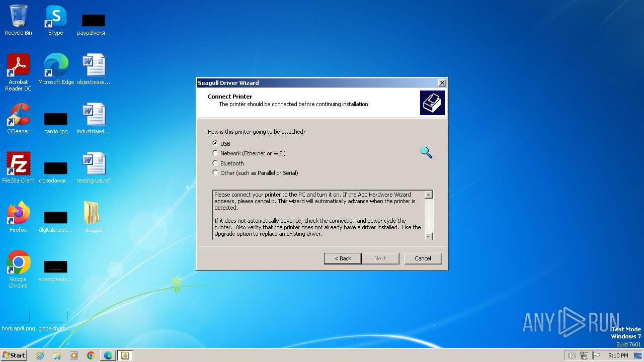Click the Back button

pyautogui.click(x=343, y=258)
